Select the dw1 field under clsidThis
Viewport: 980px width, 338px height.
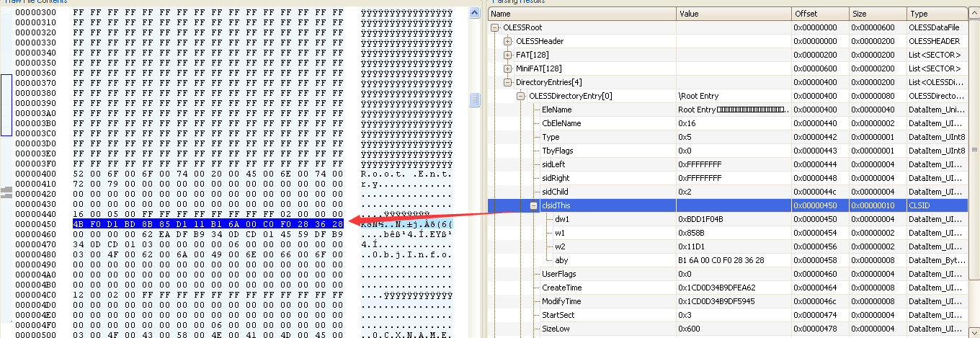coord(562,219)
